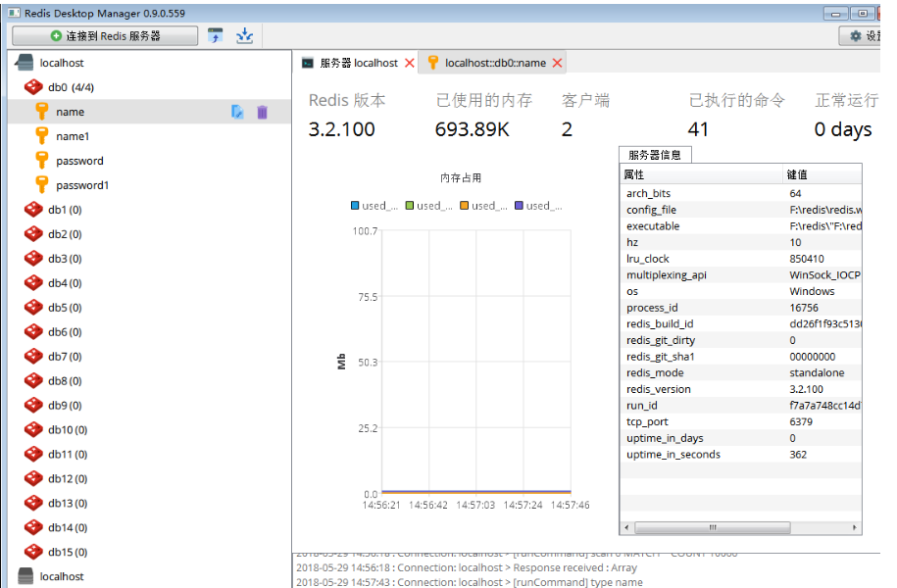Click the purple delete trash icon
Viewport: 897px width, 588px height.
262,112
